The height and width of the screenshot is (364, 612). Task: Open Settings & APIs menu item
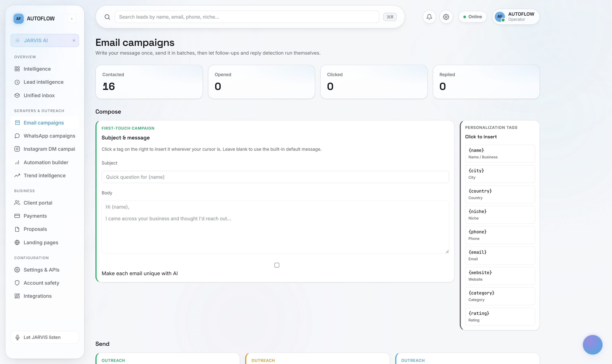[45, 270]
